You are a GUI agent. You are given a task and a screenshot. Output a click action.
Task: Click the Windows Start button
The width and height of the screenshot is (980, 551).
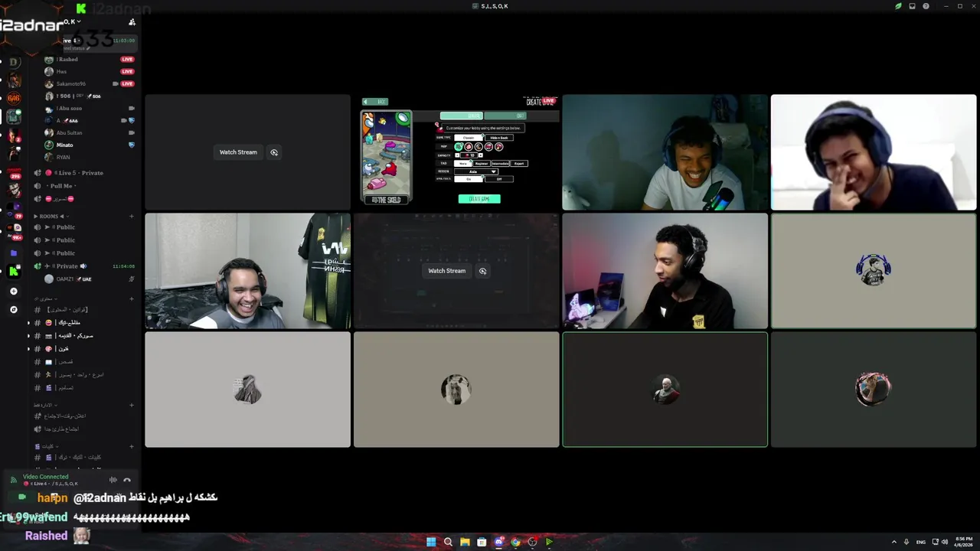coord(431,542)
